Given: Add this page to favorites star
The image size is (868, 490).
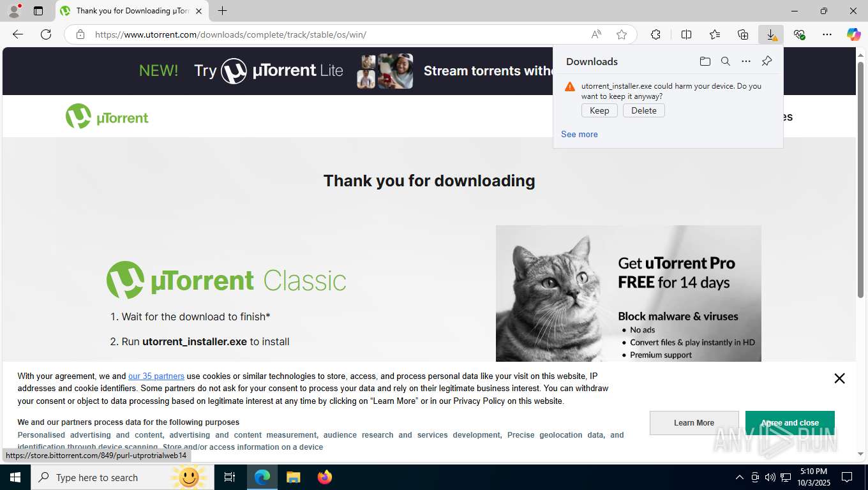Looking at the screenshot, I should tap(622, 34).
